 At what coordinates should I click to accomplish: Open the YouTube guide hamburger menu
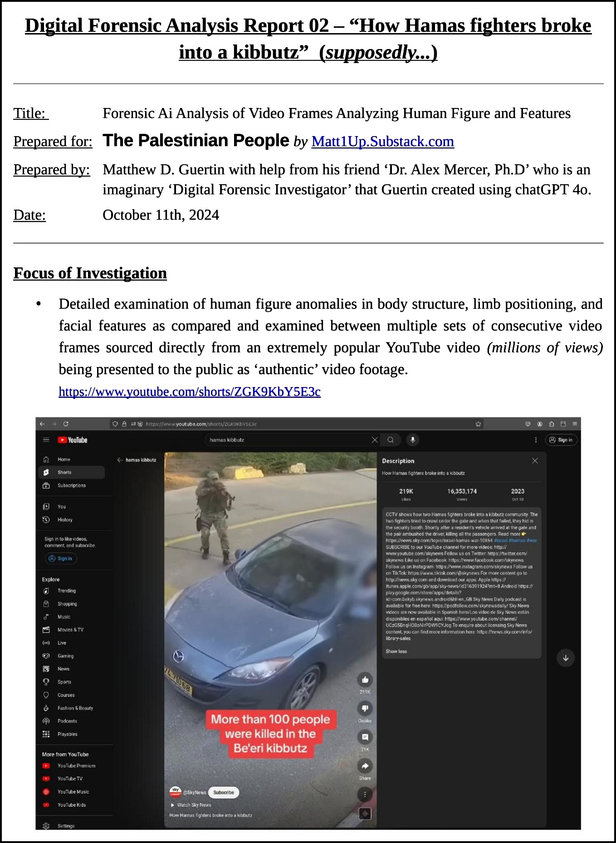click(x=46, y=440)
